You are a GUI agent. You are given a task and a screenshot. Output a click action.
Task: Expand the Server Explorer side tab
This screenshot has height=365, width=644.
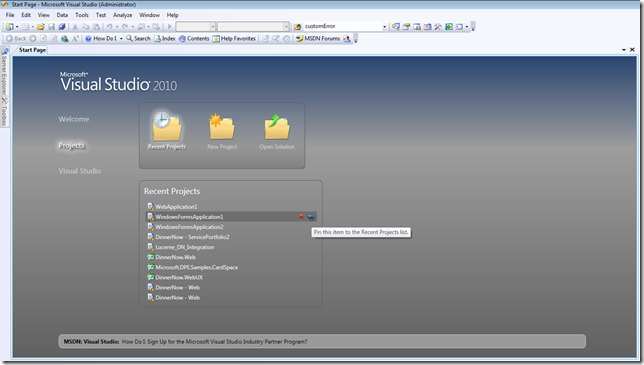click(4, 72)
